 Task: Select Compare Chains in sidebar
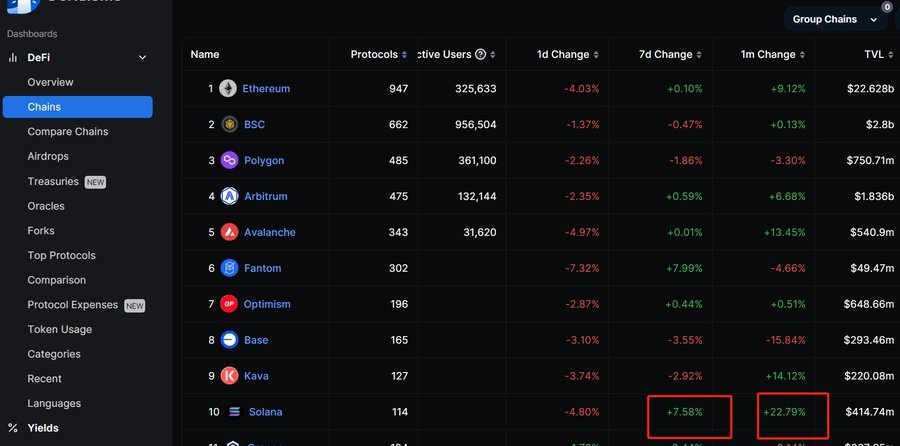(67, 132)
